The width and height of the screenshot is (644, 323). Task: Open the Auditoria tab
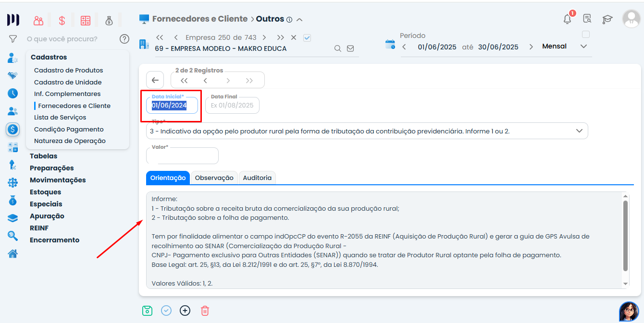click(x=257, y=177)
